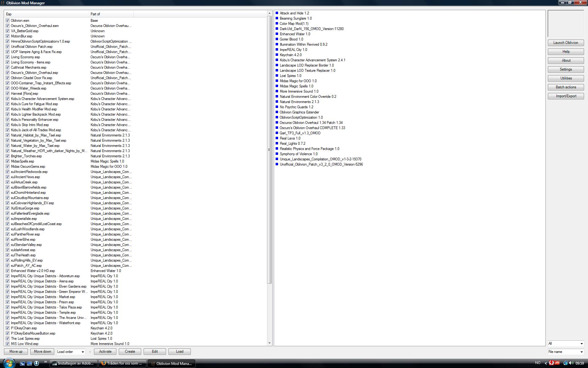588x368 pixels.
Task: Toggle Harvest [Flora].esp checkbox
Action: 7,93
